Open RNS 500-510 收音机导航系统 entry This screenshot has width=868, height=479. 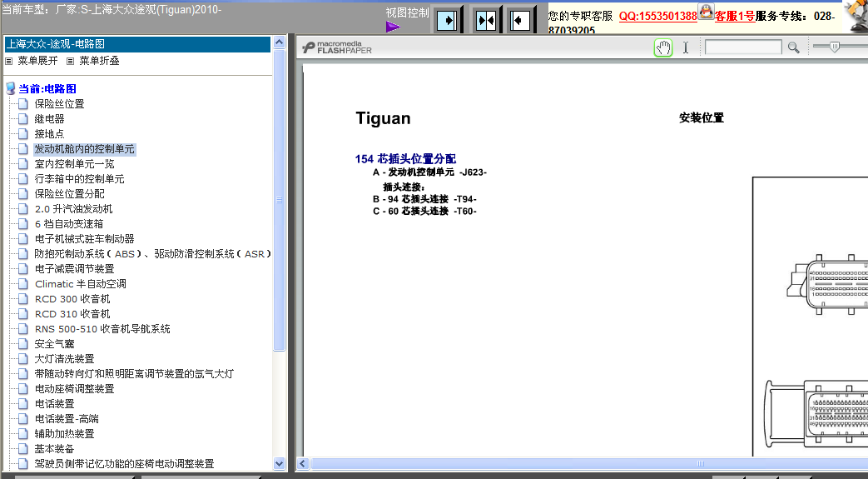pos(102,328)
